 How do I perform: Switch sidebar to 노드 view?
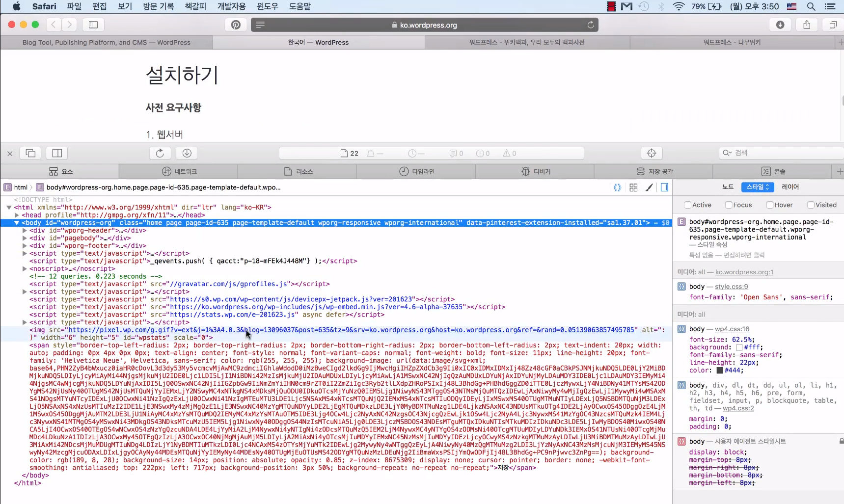tap(728, 187)
